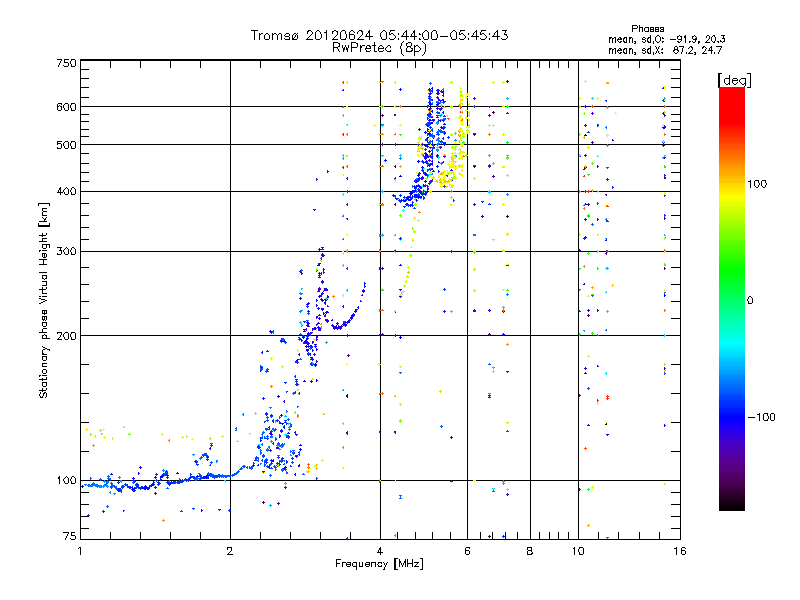
Task: Click the 'Frequency [MHz]' axis title
Action: (379, 564)
